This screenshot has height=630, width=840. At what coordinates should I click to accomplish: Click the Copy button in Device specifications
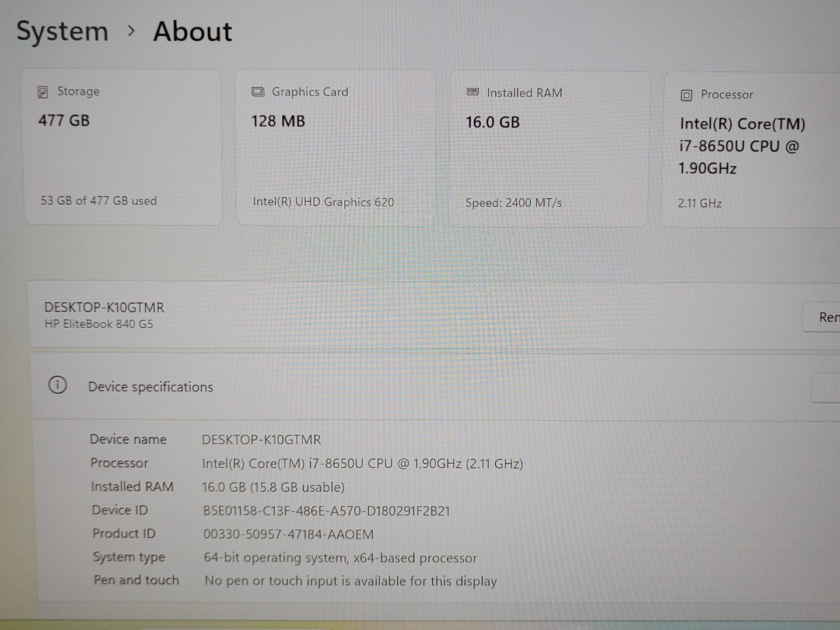(826, 388)
